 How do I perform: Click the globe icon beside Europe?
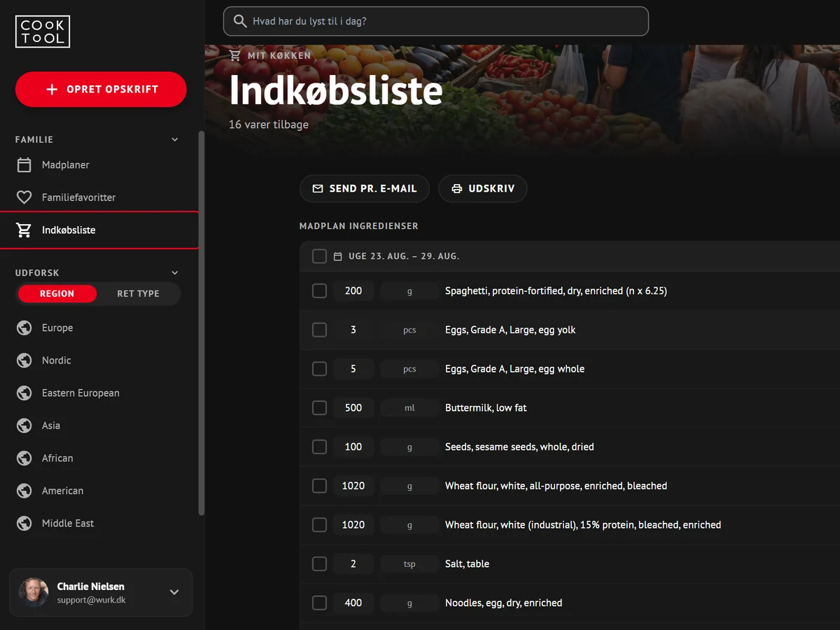[x=24, y=328]
